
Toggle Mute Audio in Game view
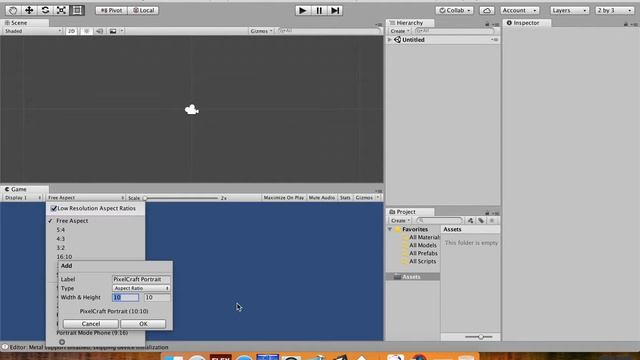(x=322, y=198)
